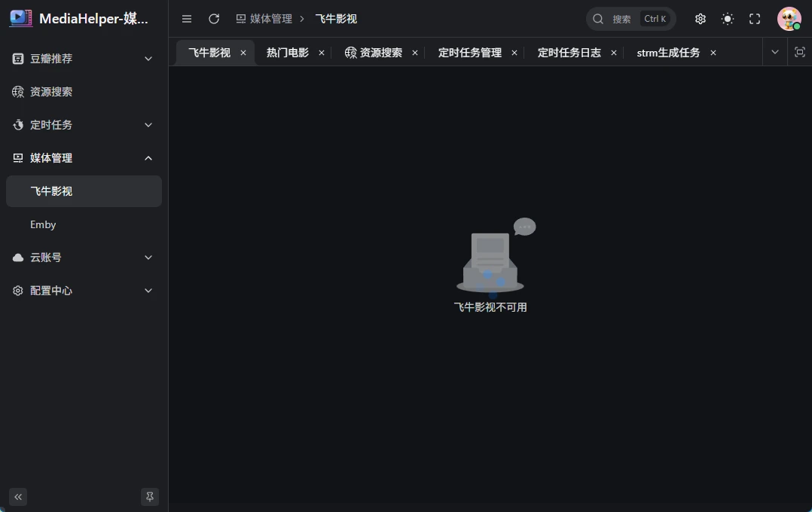Image resolution: width=812 pixels, height=512 pixels.
Task: Maximize the content area with the tab-bar icon
Action: [800, 52]
